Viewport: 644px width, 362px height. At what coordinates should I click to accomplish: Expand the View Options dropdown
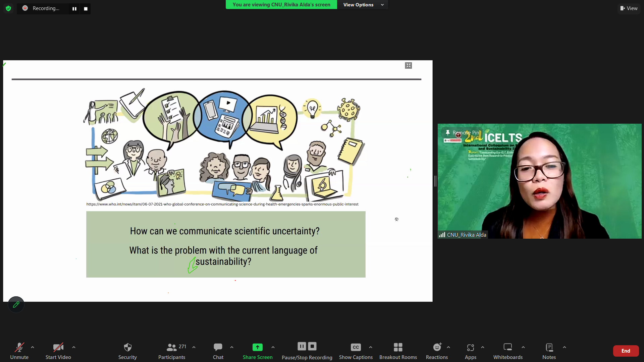pyautogui.click(x=363, y=5)
